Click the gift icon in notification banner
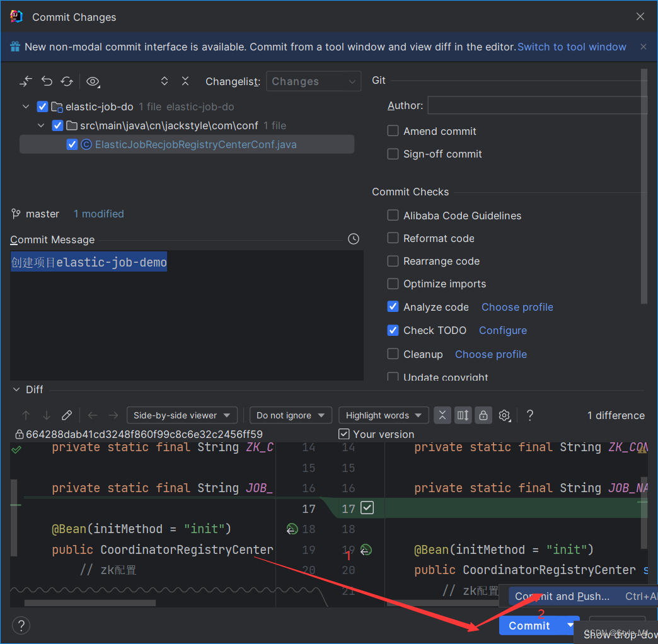Image resolution: width=658 pixels, height=644 pixels. 15,47
